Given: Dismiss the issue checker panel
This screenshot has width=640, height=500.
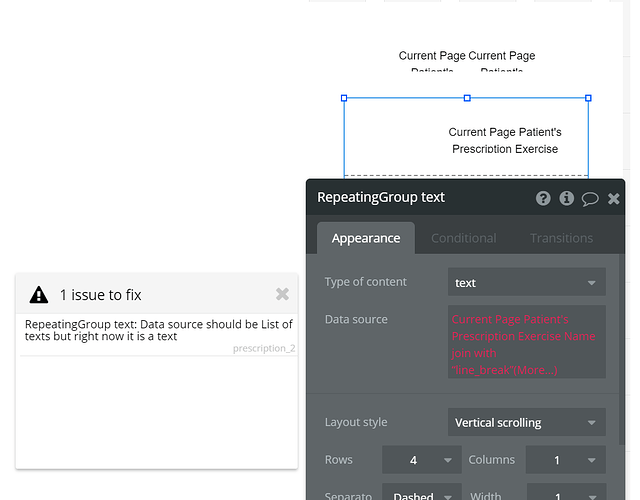Looking at the screenshot, I should (282, 294).
